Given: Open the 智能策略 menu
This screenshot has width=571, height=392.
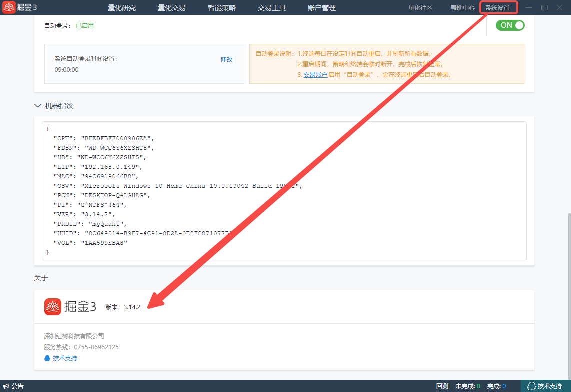Looking at the screenshot, I should click(x=222, y=7).
